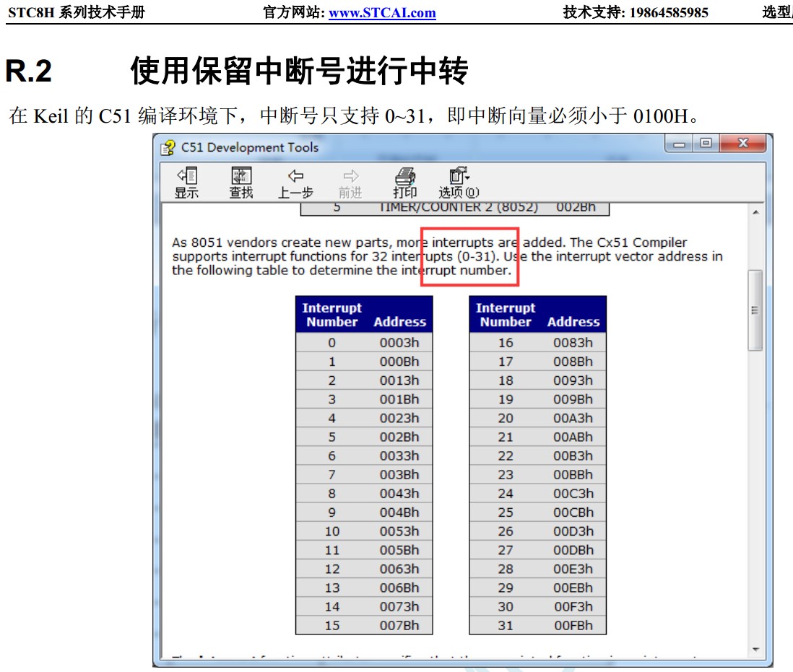
Task: Click address cell 0003h
Action: tap(399, 343)
